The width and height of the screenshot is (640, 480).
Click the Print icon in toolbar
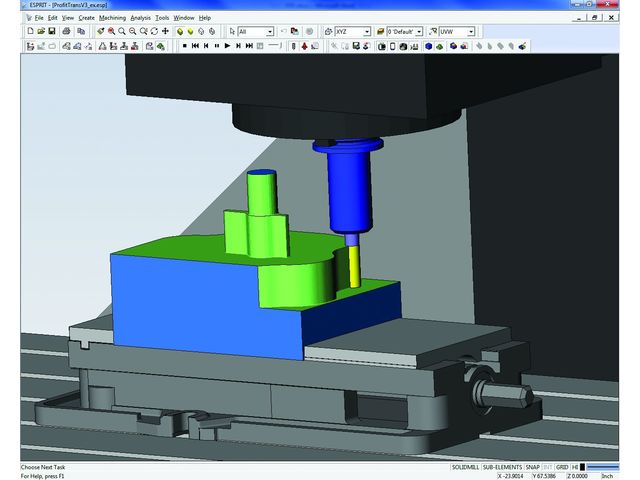[x=66, y=32]
